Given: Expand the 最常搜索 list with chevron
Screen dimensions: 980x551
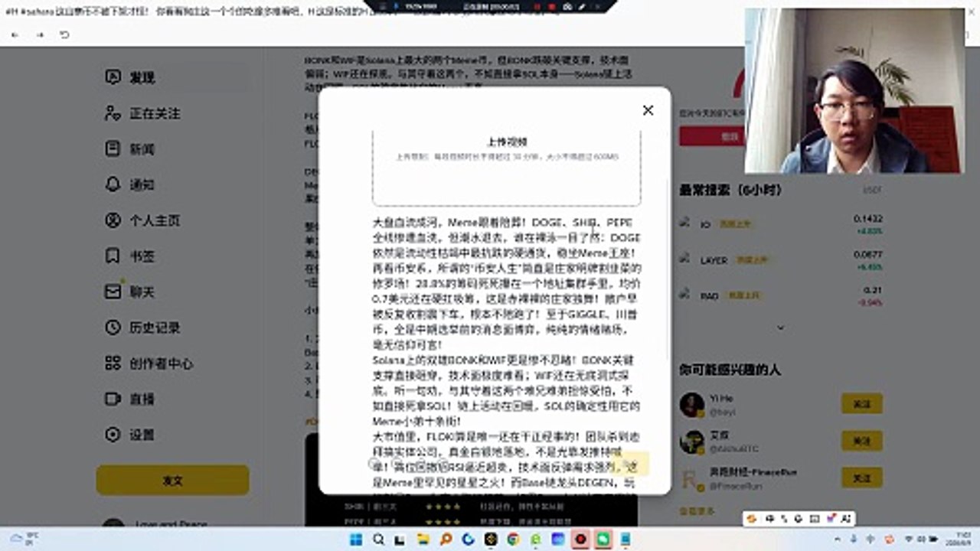Looking at the screenshot, I should [x=780, y=328].
